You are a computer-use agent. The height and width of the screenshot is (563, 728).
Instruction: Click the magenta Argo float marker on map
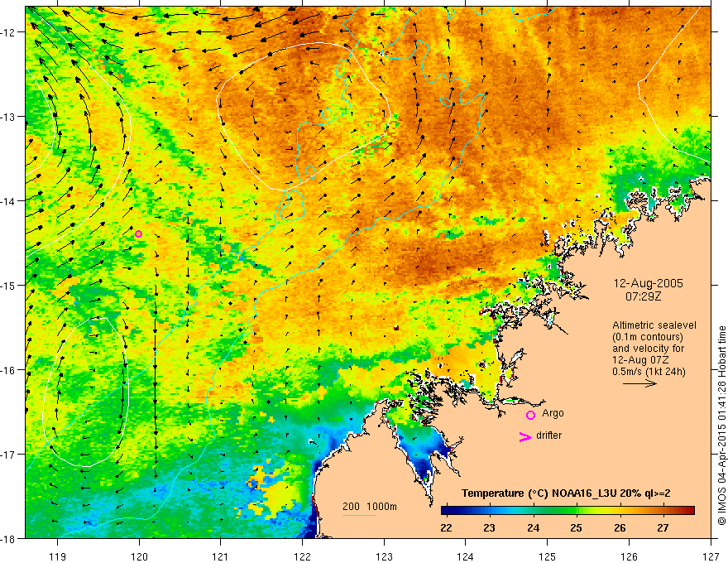click(x=138, y=233)
